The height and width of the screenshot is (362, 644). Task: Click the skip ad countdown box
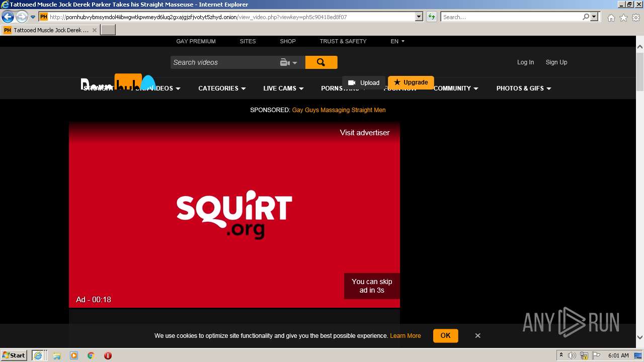(372, 286)
